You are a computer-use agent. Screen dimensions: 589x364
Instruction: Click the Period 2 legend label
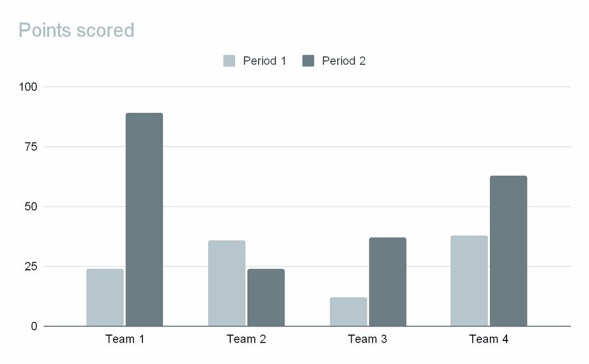344,61
